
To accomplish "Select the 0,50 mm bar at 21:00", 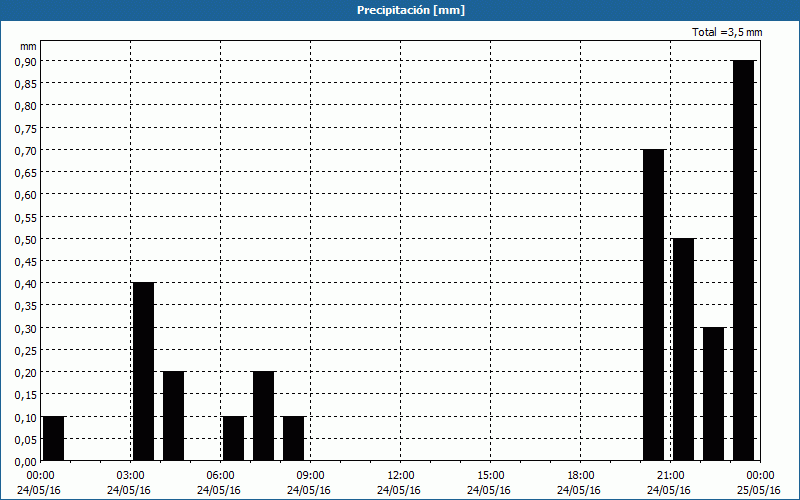I will pyautogui.click(x=684, y=349).
